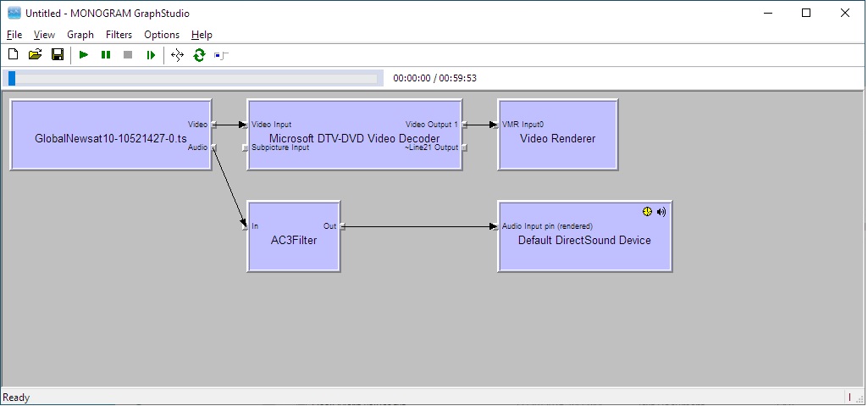Click the Subpicture Input pin
Viewport: 868px width, 406px height.
pyautogui.click(x=245, y=147)
